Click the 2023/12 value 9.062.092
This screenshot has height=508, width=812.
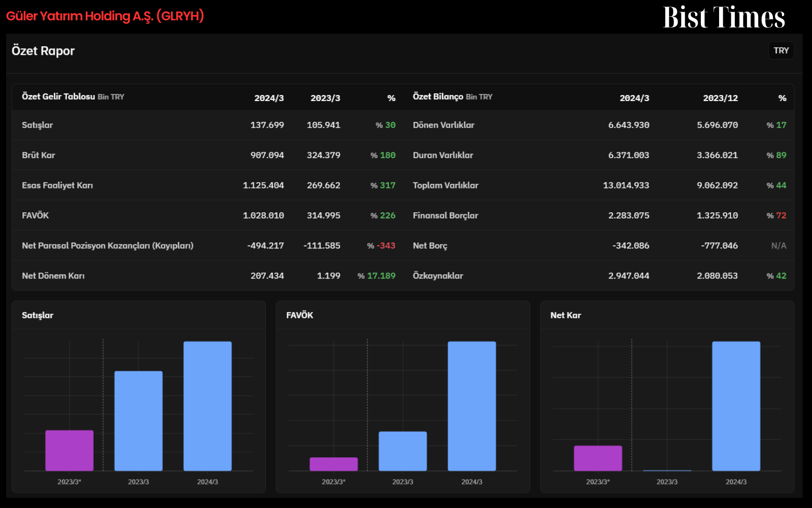(x=717, y=185)
